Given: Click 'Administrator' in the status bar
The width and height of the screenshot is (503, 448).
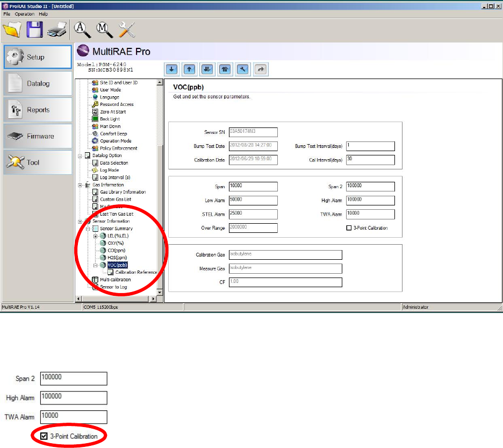Looking at the screenshot, I should pyautogui.click(x=415, y=307).
